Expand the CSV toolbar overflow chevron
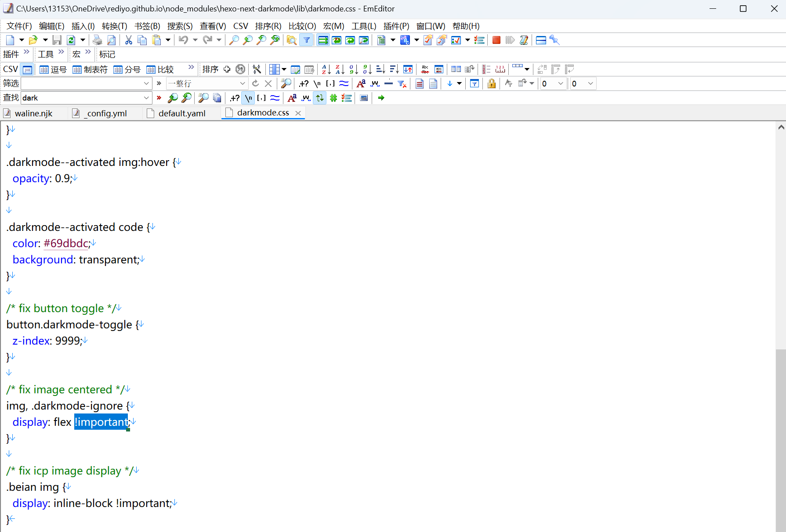 (191, 67)
